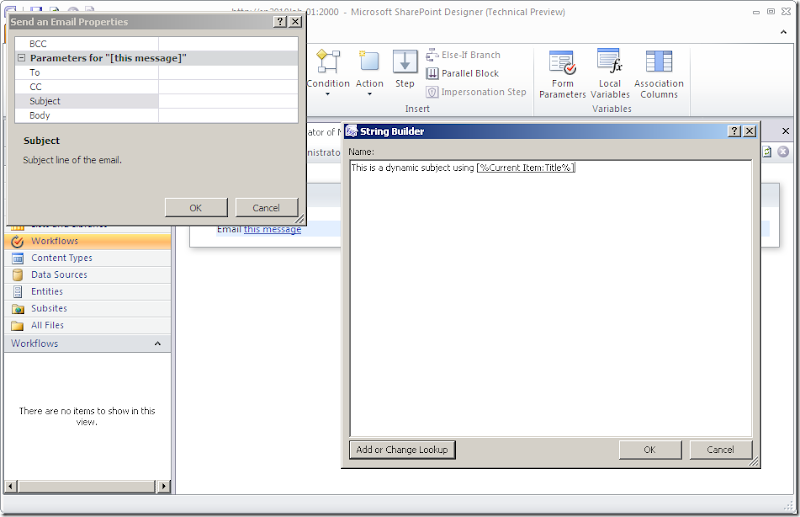Select Subsites in the navigation pane
Image resolution: width=800 pixels, height=517 pixels.
coord(88,308)
